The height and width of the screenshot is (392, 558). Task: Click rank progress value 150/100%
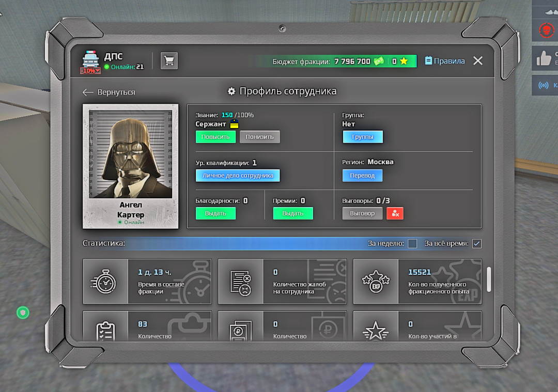click(x=237, y=115)
